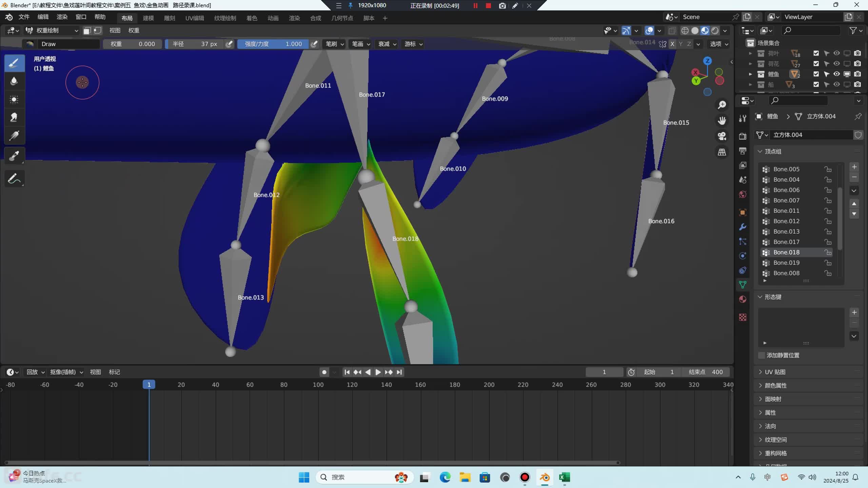Select the Smear weight tool
868x488 pixels.
coord(14,117)
